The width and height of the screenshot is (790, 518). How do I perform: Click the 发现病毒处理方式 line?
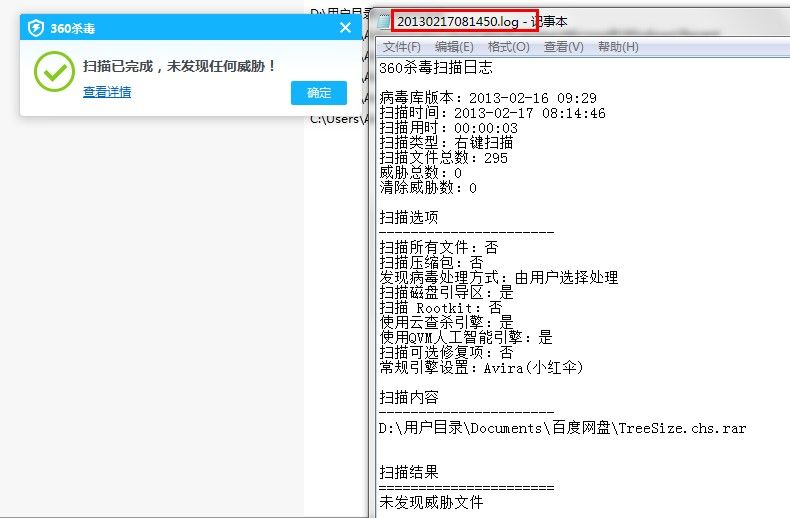[498, 278]
